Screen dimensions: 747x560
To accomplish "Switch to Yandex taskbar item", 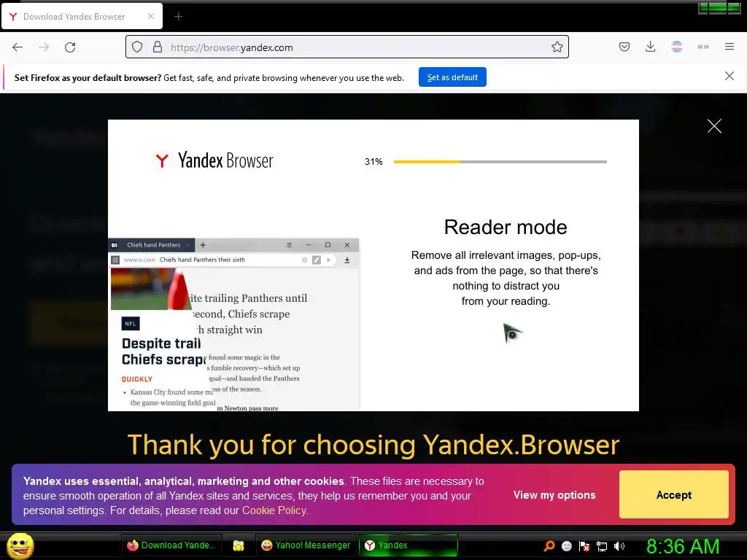I will point(408,545).
